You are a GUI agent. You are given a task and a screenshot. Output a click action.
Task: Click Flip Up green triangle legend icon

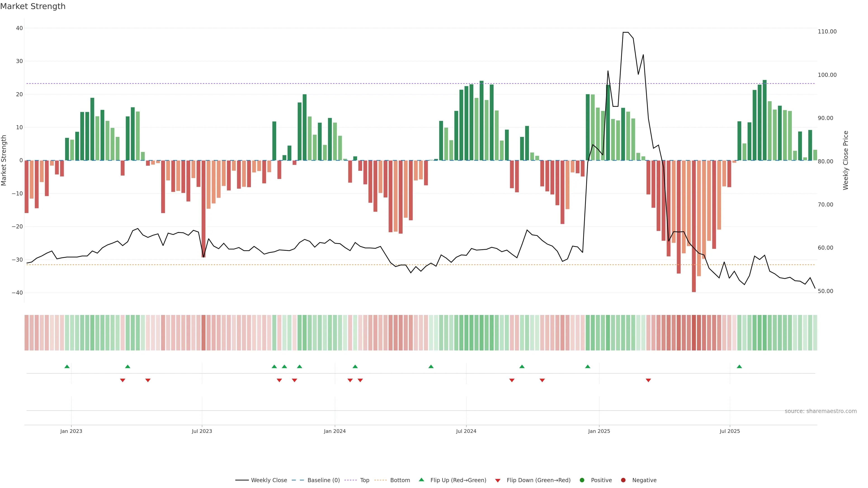coord(421,480)
